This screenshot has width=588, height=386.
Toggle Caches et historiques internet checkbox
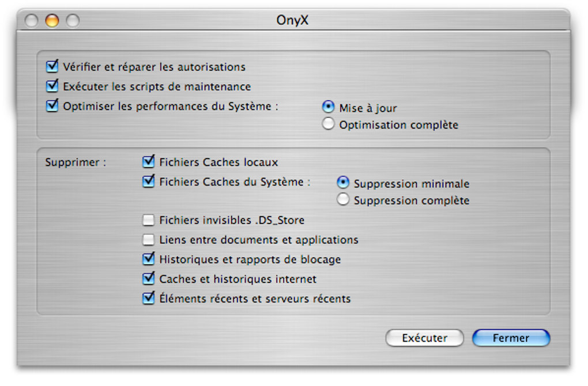click(149, 279)
